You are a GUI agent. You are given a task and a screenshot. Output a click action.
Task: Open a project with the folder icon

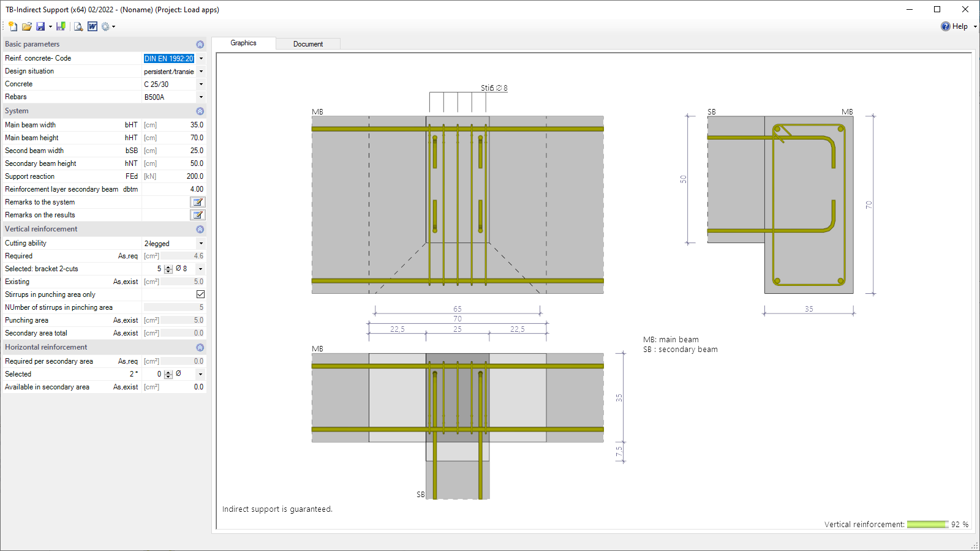tap(26, 26)
